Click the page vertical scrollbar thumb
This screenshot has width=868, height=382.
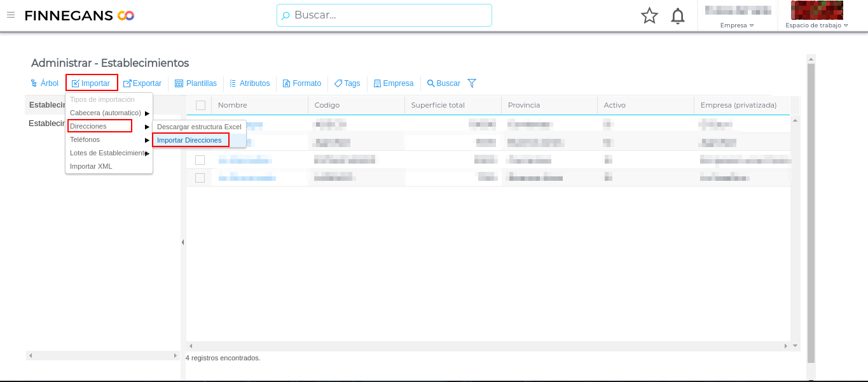coord(811,213)
